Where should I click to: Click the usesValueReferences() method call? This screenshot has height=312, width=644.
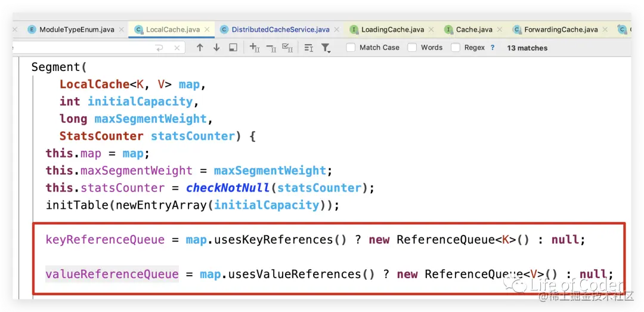pyautogui.click(x=302, y=274)
